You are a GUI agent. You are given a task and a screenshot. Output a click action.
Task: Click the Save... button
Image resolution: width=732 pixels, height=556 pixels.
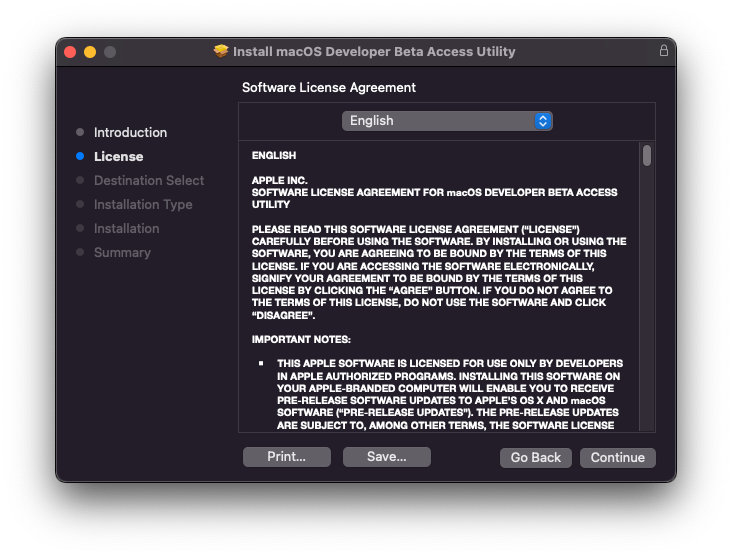pos(387,457)
